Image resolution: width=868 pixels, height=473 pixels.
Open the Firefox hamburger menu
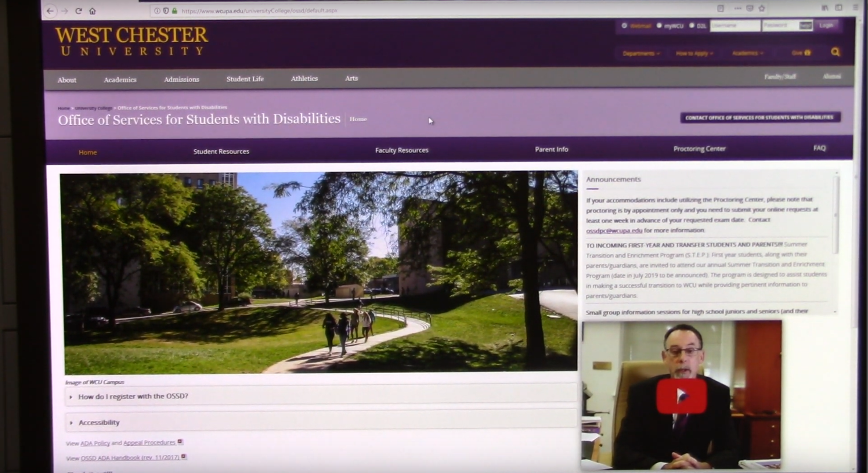coord(856,8)
